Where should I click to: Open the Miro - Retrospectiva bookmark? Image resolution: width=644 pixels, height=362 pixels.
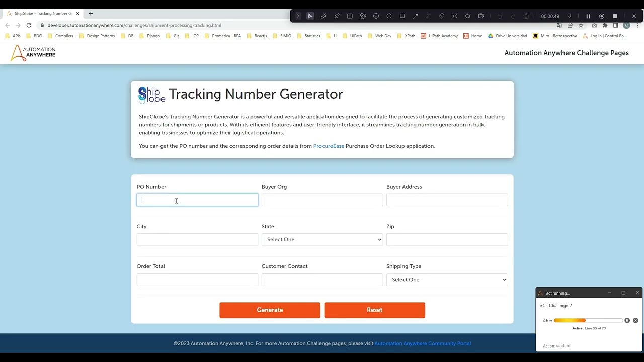[x=555, y=36]
